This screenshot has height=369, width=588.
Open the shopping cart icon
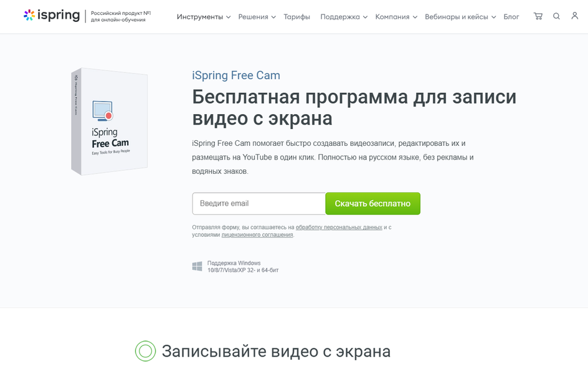coord(538,16)
